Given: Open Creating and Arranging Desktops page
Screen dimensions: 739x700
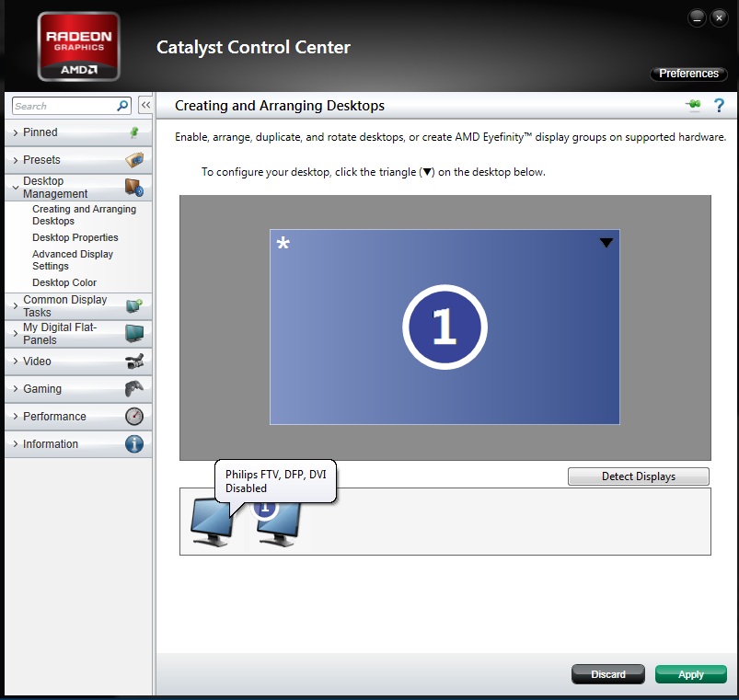Looking at the screenshot, I should (x=84, y=215).
